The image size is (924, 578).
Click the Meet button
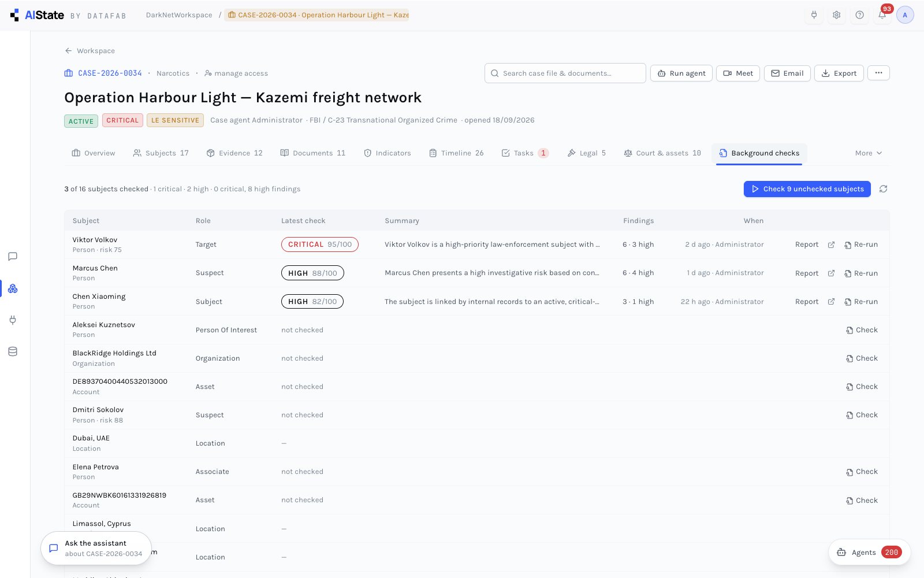click(738, 73)
